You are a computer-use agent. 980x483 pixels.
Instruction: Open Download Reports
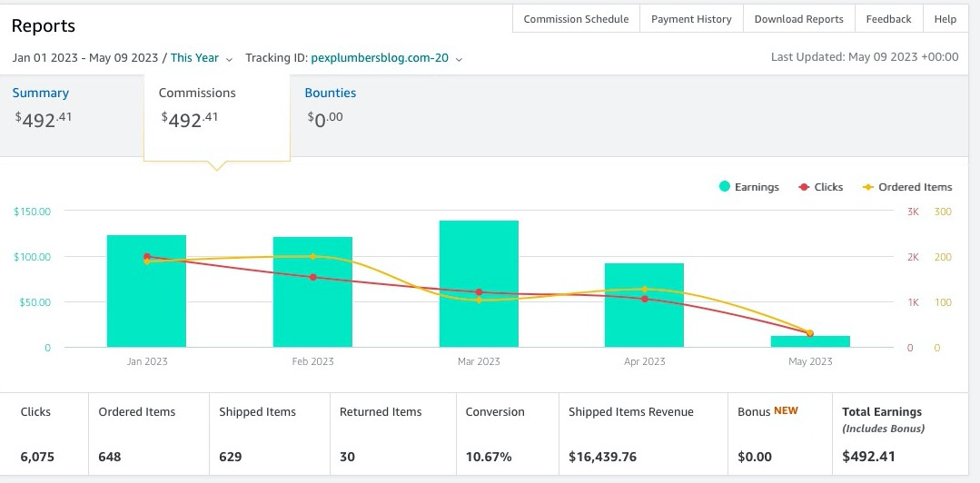(x=798, y=19)
